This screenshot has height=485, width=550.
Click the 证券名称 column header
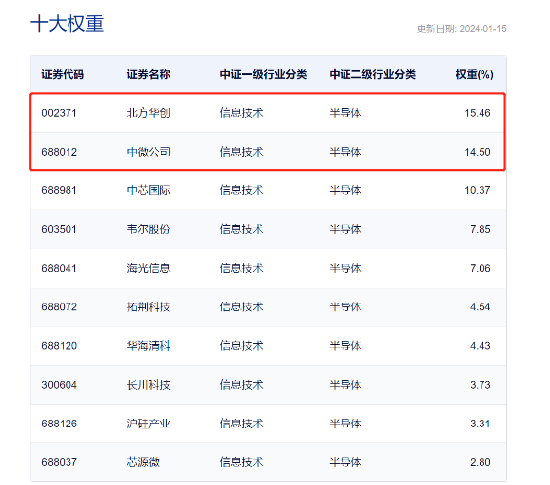(148, 74)
